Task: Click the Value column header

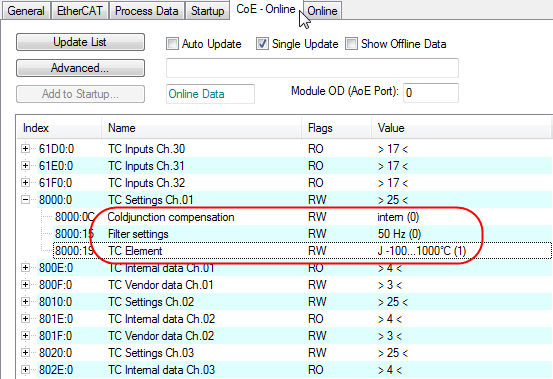Action: coord(461,128)
